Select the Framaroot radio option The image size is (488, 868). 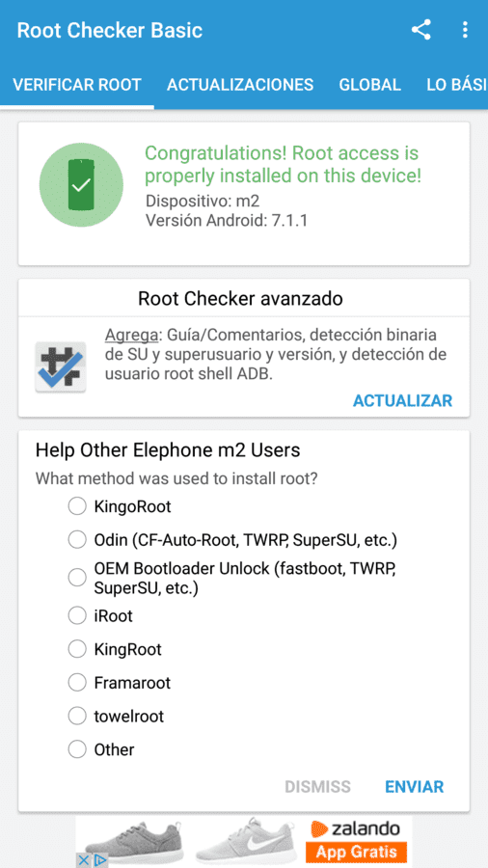tap(77, 683)
